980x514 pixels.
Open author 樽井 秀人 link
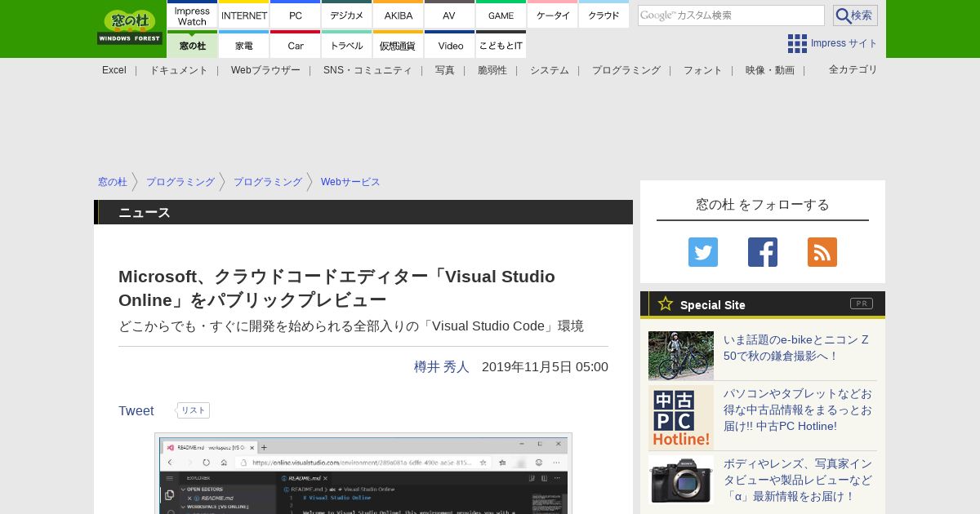[x=442, y=367]
